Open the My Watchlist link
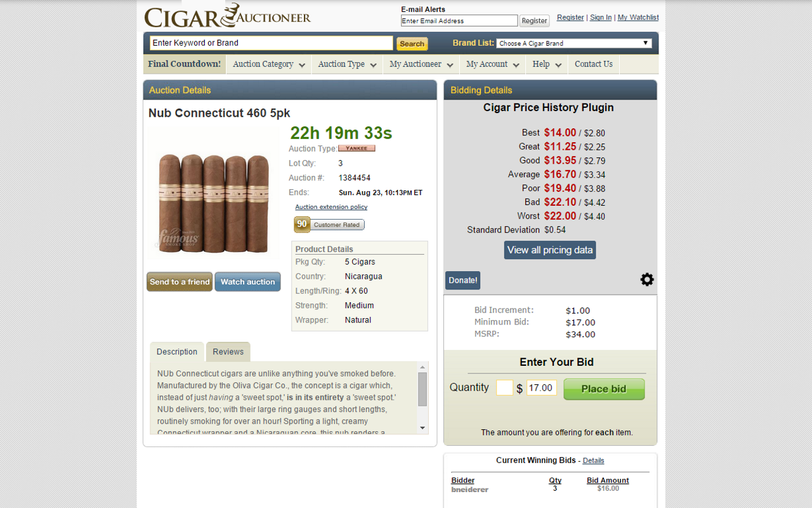The width and height of the screenshot is (812, 508). pos(638,17)
